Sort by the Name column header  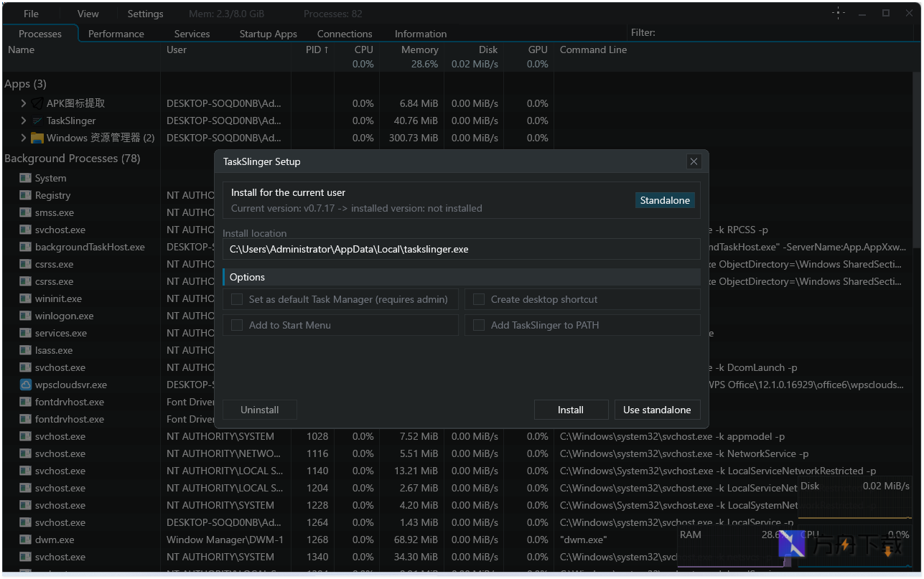[21, 50]
